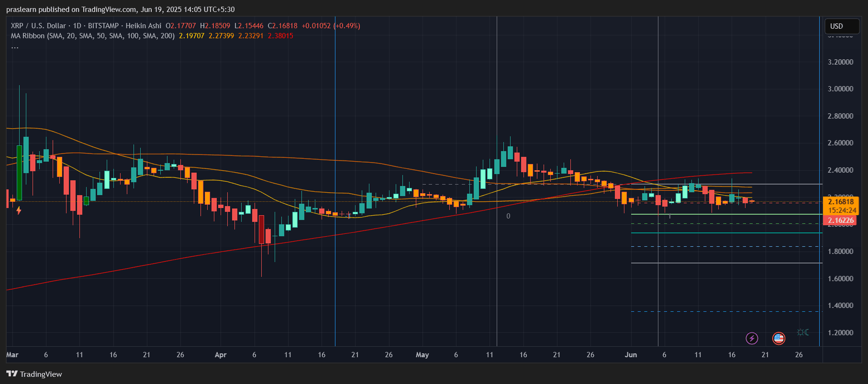This screenshot has height=384, width=868.
Task: Click the May label on time axis
Action: 422,355
